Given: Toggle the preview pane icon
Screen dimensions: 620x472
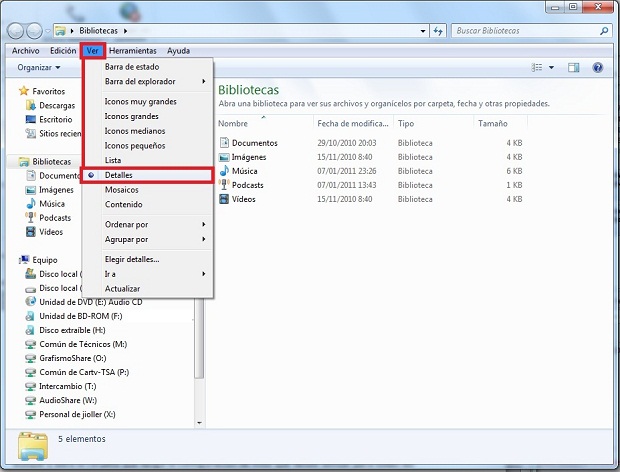Looking at the screenshot, I should pos(573,68).
